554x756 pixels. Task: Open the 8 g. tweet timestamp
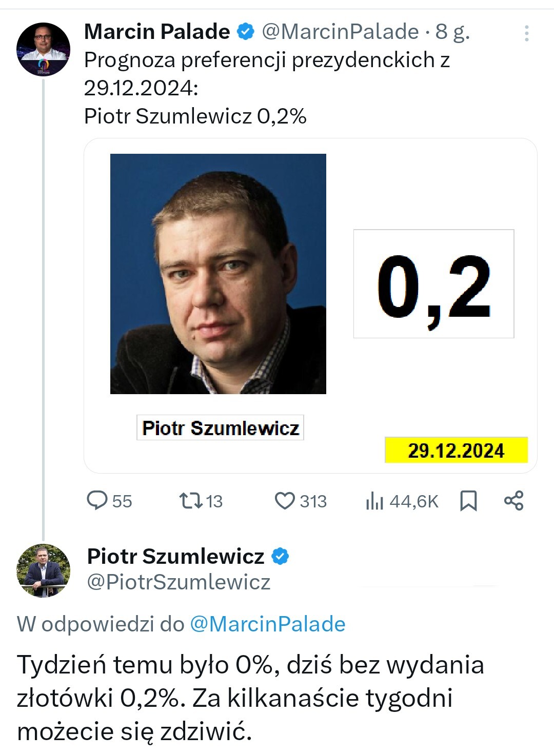tap(452, 32)
